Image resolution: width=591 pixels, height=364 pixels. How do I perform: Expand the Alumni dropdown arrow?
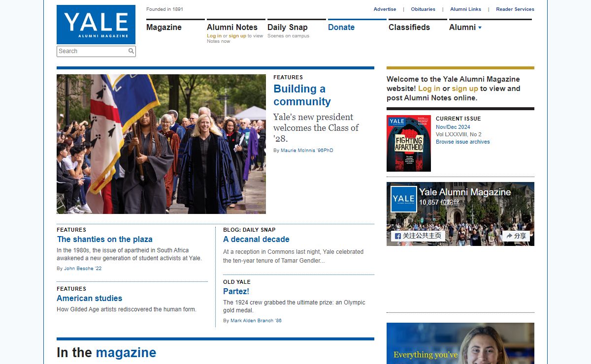click(480, 28)
